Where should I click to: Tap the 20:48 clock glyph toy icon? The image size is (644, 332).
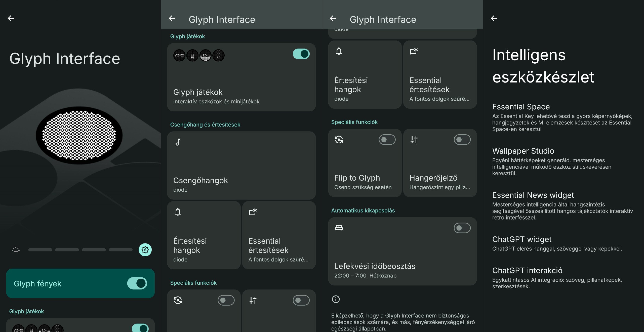click(x=179, y=55)
